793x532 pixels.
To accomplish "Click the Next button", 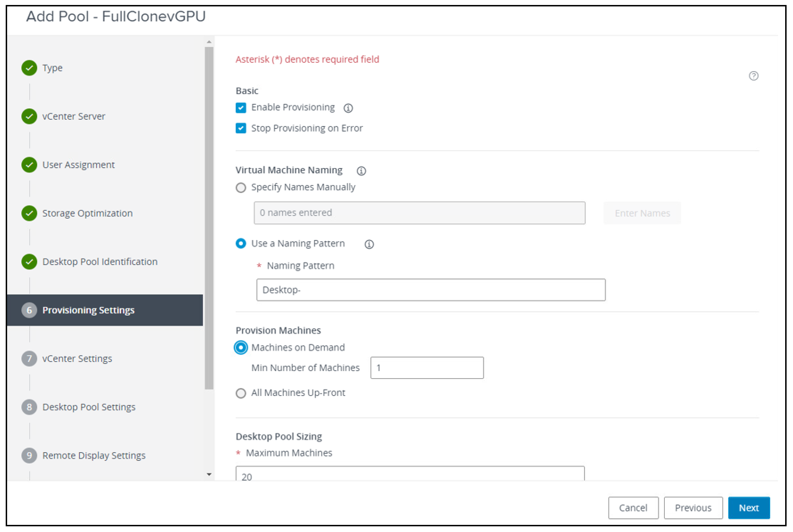I will (x=748, y=508).
